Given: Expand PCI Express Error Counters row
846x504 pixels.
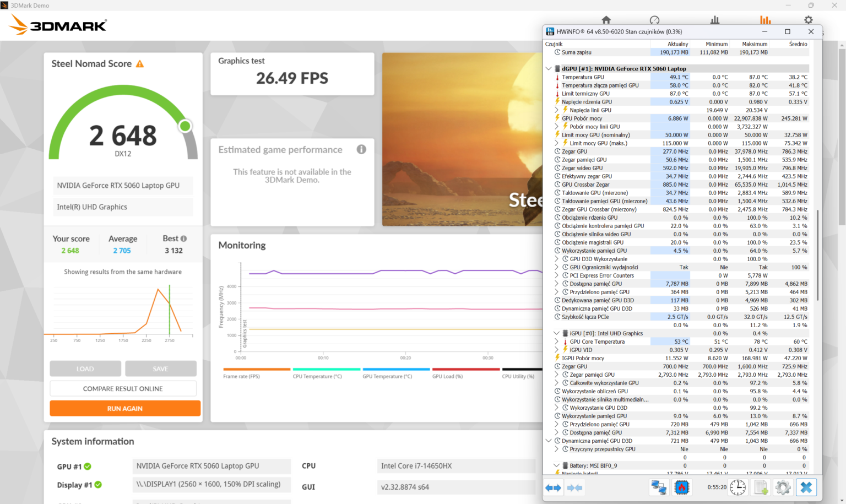Looking at the screenshot, I should click(557, 275).
